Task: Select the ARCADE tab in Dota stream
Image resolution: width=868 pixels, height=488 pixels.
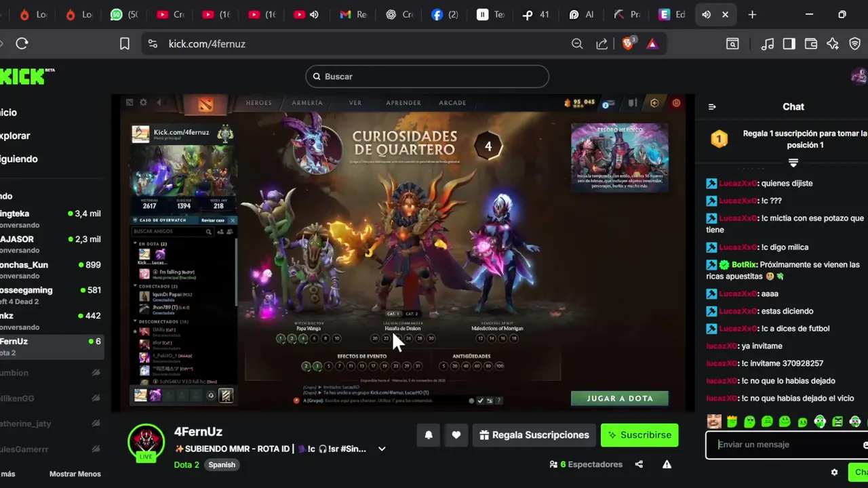Action: click(x=452, y=103)
